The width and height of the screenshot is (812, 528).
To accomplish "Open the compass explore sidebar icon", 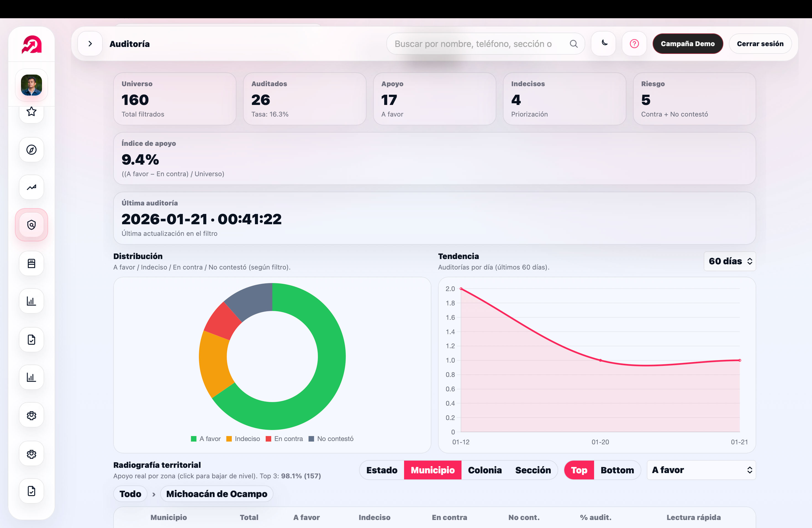I will [x=31, y=150].
